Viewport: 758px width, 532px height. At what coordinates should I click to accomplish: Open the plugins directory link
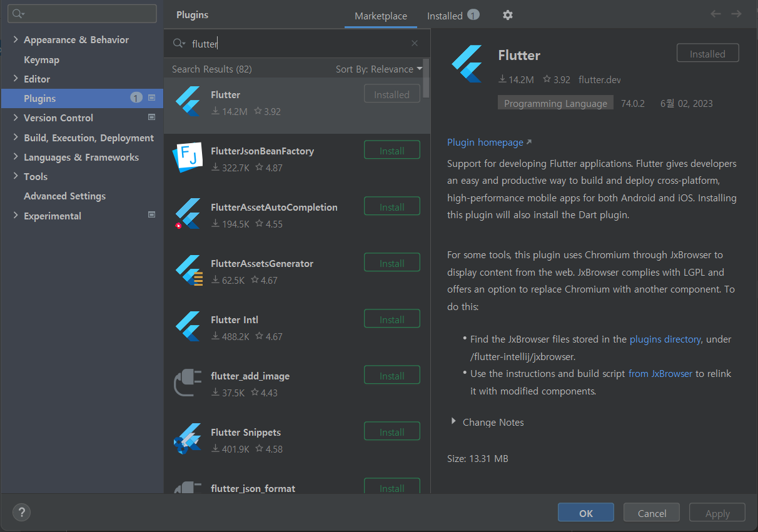coord(665,339)
